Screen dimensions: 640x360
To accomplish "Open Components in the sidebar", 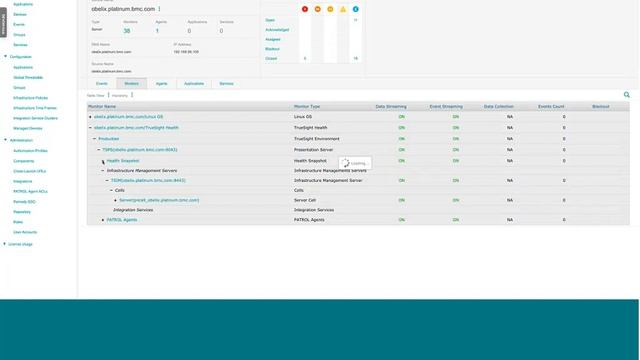I will [x=24, y=161].
